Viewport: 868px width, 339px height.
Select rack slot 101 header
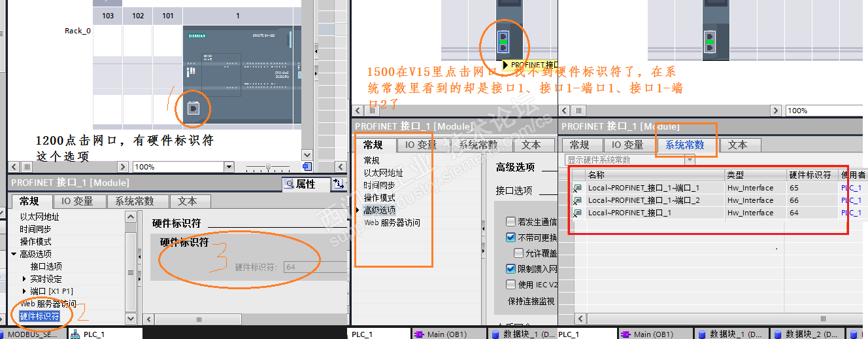tap(168, 16)
